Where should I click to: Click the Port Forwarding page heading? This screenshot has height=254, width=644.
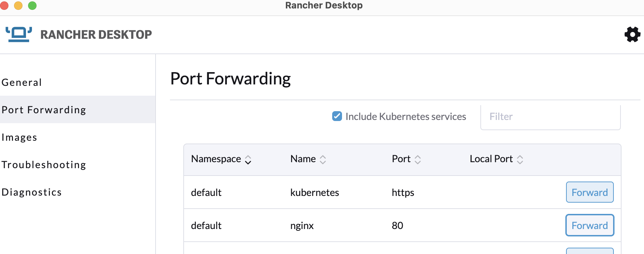point(230,79)
